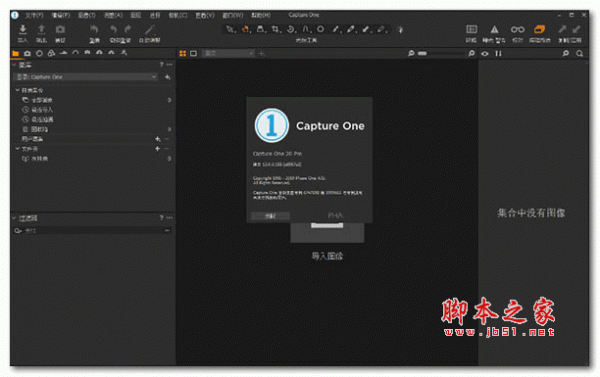
Task: Open the Adjustments (A) menu
Action: click(x=113, y=15)
